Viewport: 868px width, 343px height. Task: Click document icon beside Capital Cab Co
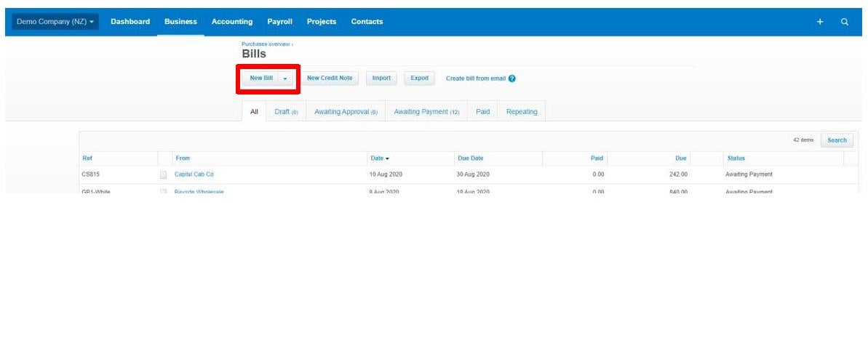(164, 175)
